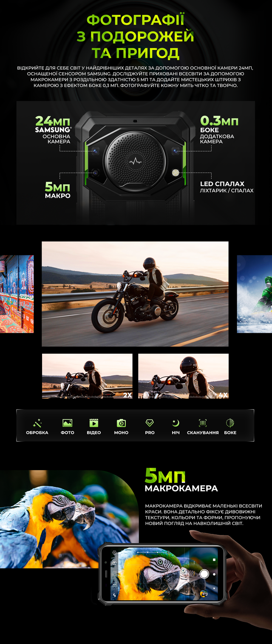
Task: Open camera settings gear on phone screen
Action: pos(114,552)
